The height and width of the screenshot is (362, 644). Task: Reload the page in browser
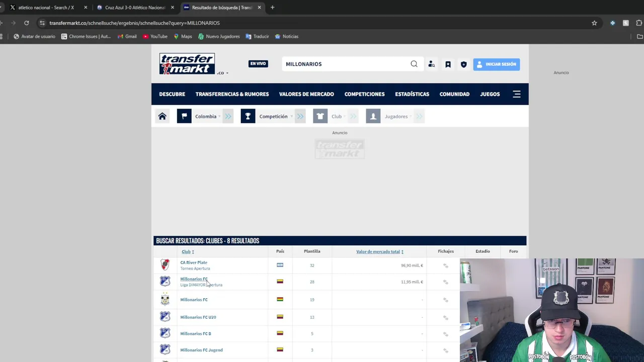tap(26, 23)
